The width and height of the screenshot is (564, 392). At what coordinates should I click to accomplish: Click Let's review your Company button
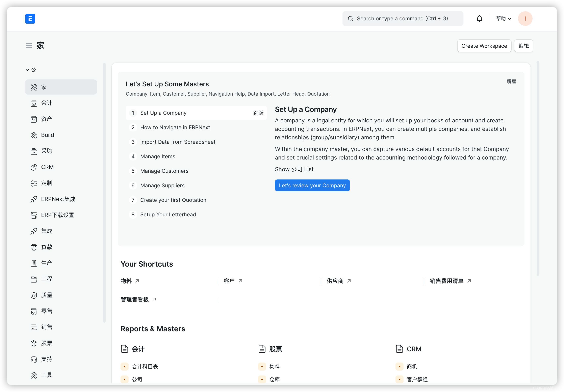312,186
